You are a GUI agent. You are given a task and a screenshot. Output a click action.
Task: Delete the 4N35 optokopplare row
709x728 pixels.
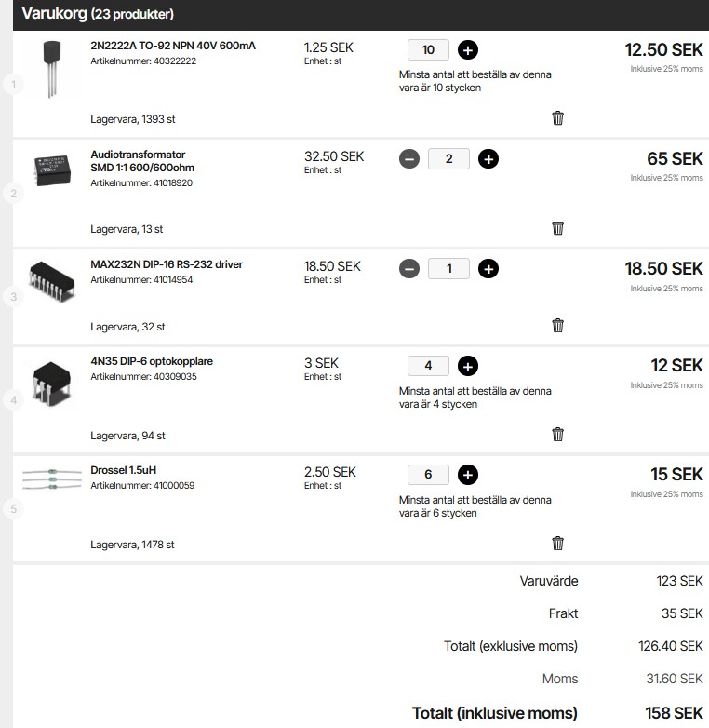[558, 434]
